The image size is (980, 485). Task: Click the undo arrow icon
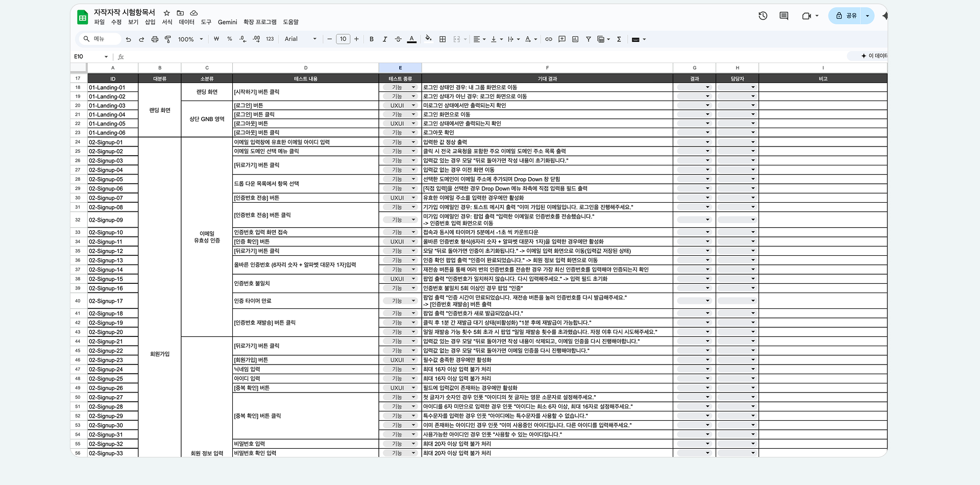click(128, 39)
